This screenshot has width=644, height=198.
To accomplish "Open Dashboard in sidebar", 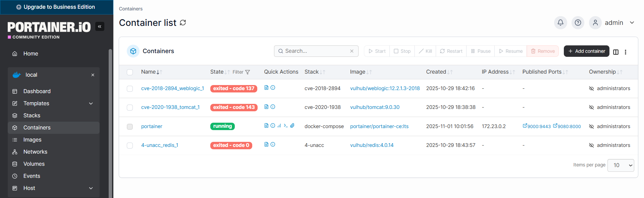I will 54,91.
